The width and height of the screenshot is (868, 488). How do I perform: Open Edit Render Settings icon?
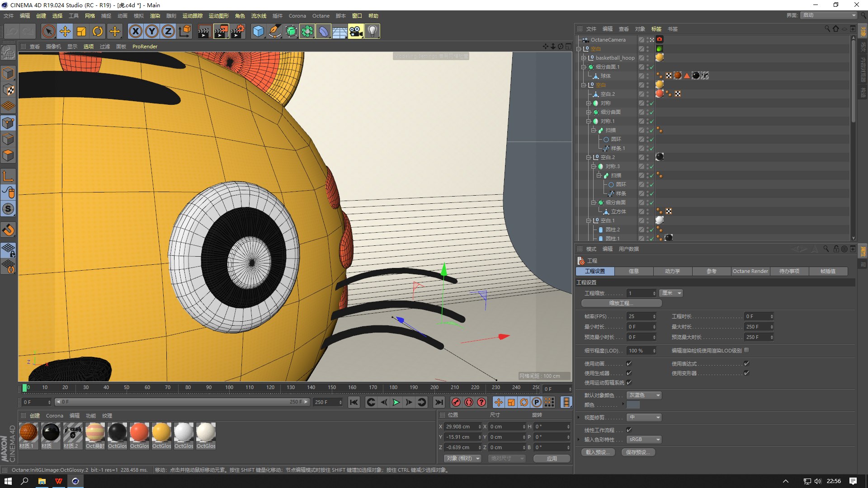237,32
